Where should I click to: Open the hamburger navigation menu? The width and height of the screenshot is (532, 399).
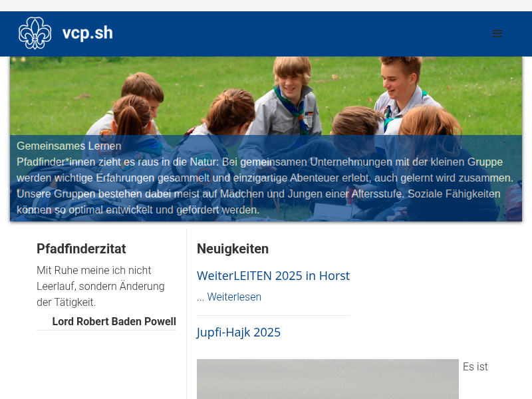point(497,33)
